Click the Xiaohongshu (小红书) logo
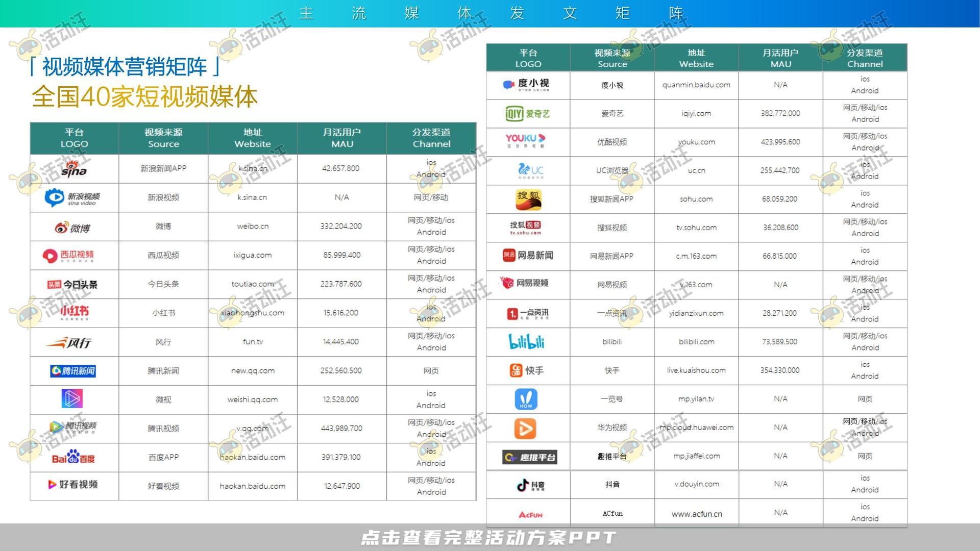Image resolution: width=980 pixels, height=551 pixels. click(74, 312)
